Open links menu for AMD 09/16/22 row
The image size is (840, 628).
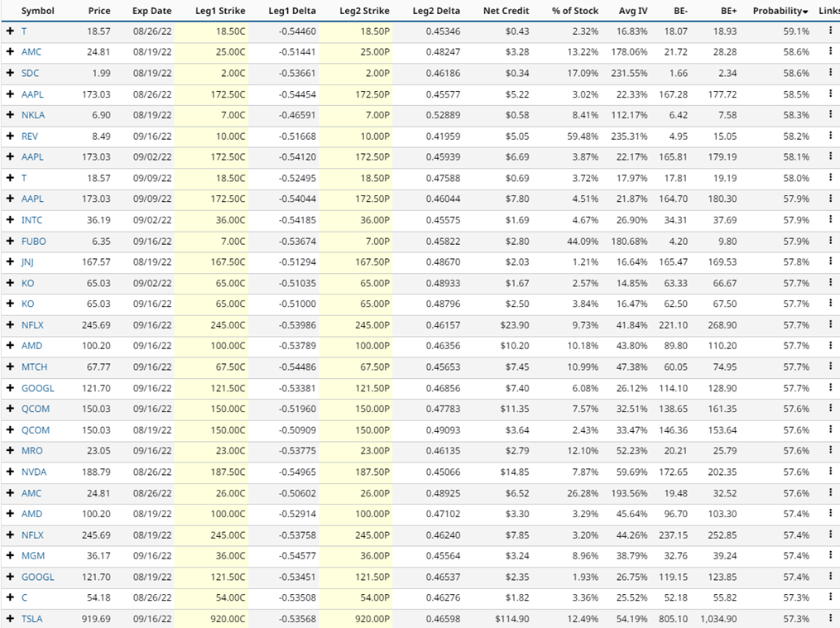coord(830,345)
